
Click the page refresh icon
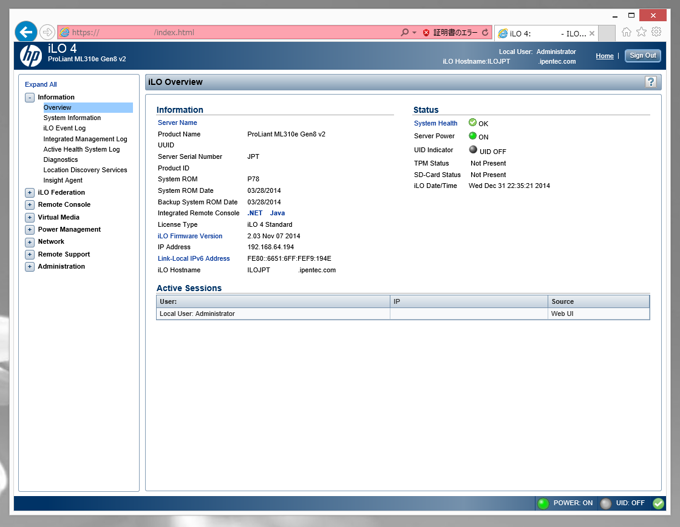click(485, 33)
